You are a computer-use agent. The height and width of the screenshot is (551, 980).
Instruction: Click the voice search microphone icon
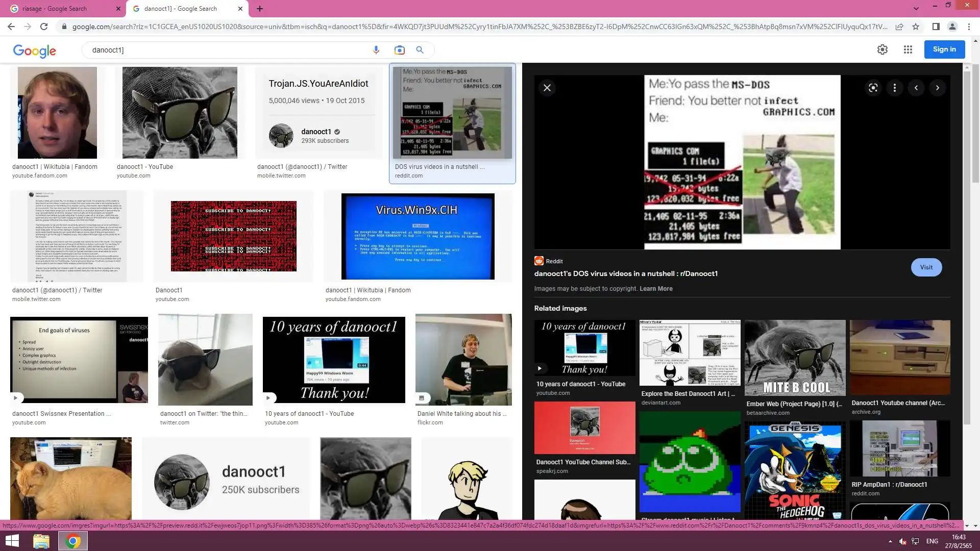[x=376, y=50]
